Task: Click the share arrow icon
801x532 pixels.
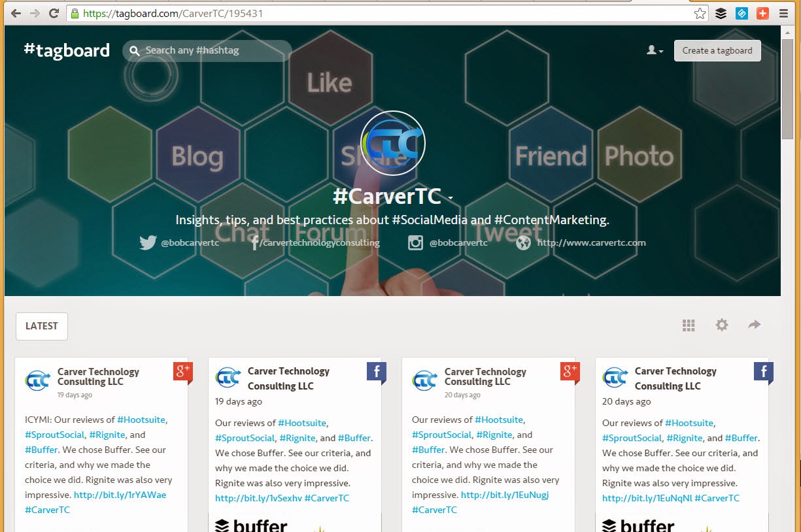Action: [x=755, y=324]
